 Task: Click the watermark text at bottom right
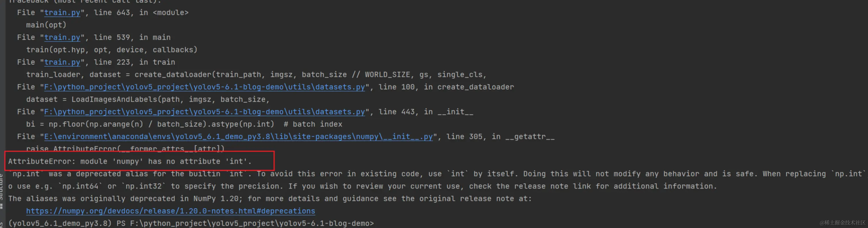(x=842, y=223)
